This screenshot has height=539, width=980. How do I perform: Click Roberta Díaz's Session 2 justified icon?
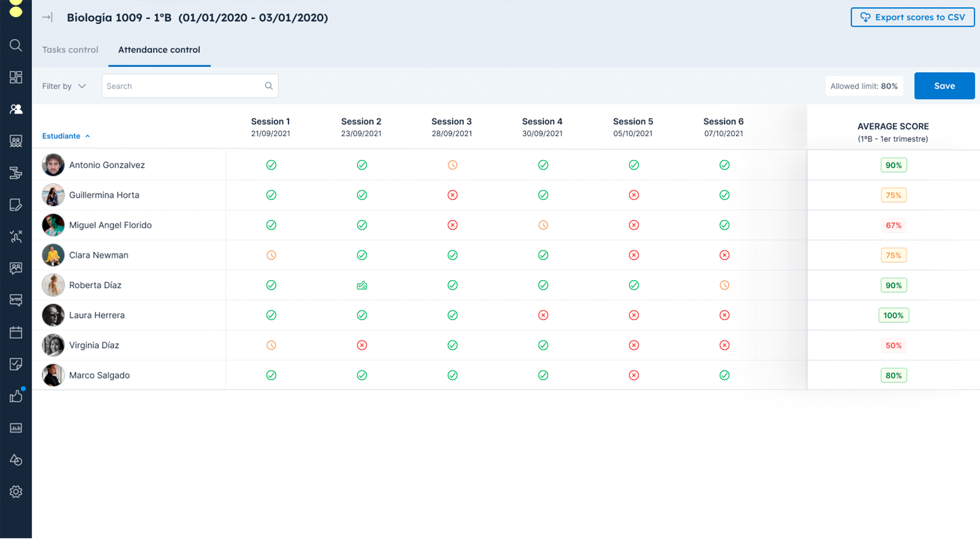click(x=362, y=285)
